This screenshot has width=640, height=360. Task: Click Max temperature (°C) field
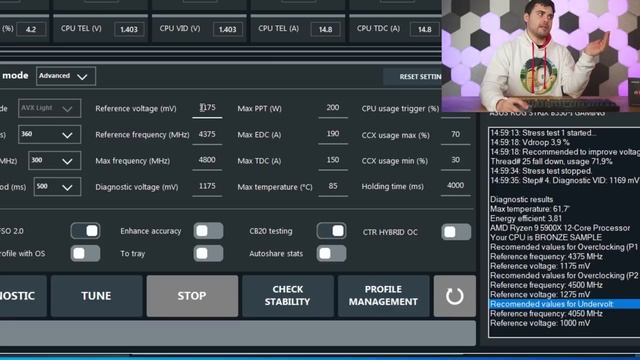[333, 187]
